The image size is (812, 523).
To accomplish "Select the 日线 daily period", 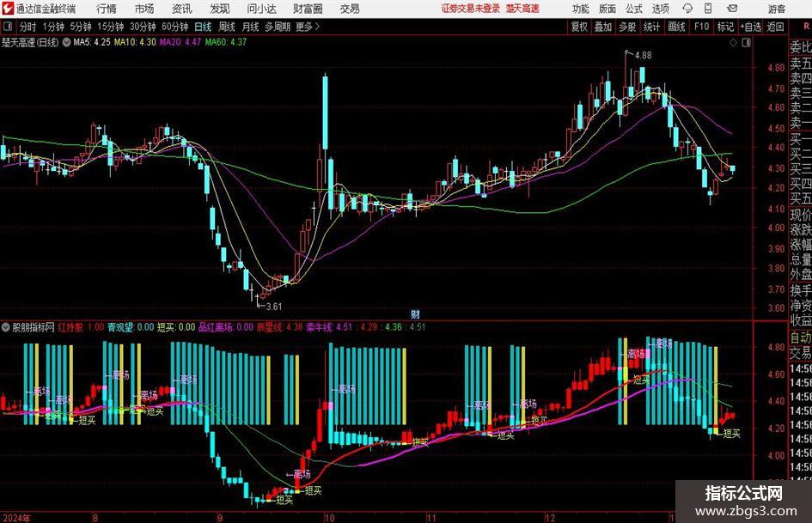I will click(203, 27).
